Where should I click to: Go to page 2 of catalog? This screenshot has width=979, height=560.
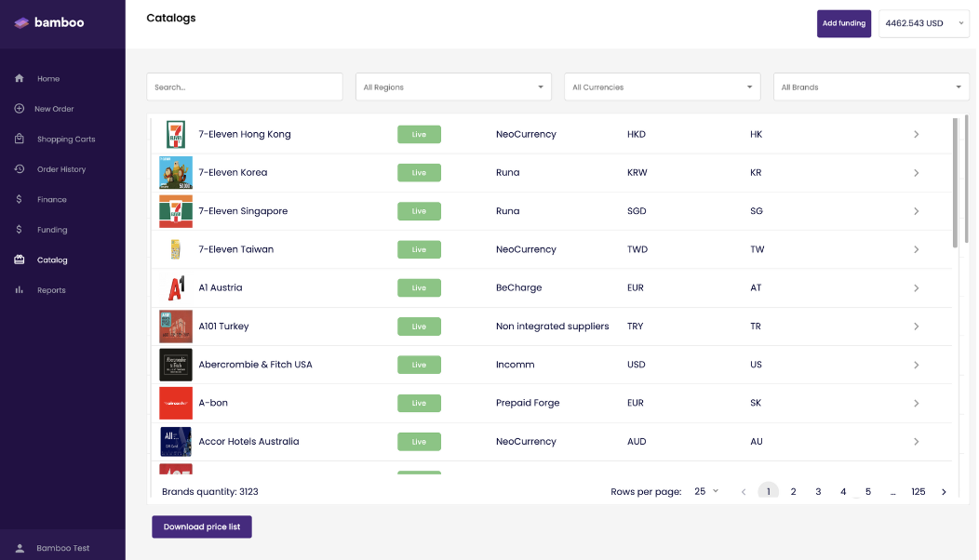coord(793,492)
